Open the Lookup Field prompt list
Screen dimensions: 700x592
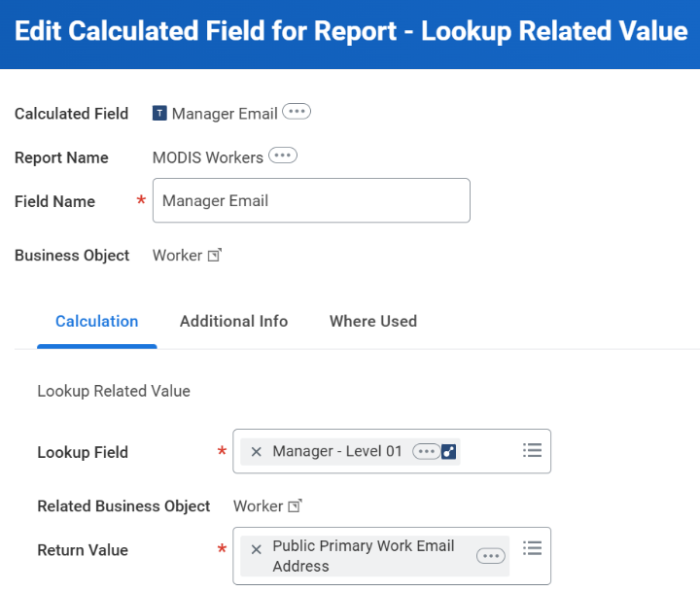point(532,450)
